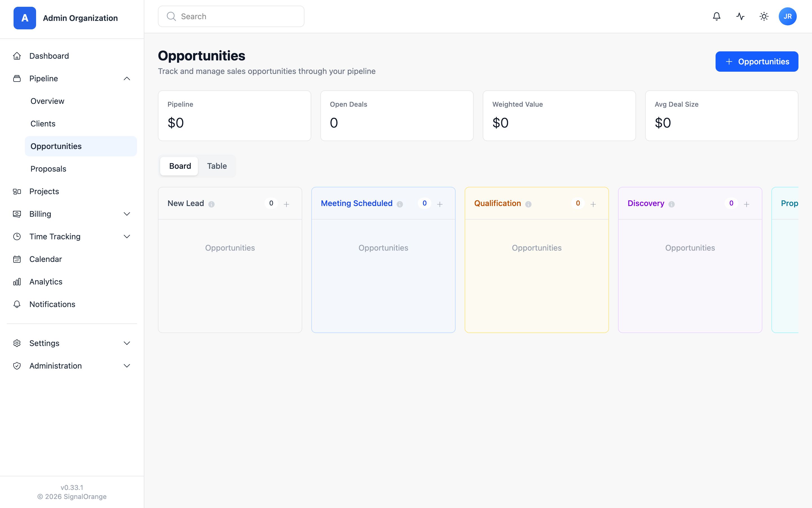Focus the Search input field

[231, 16]
